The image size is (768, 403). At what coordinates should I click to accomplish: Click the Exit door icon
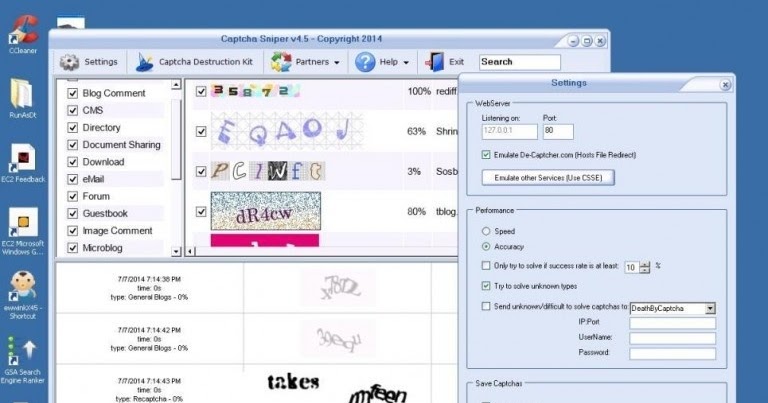[434, 62]
